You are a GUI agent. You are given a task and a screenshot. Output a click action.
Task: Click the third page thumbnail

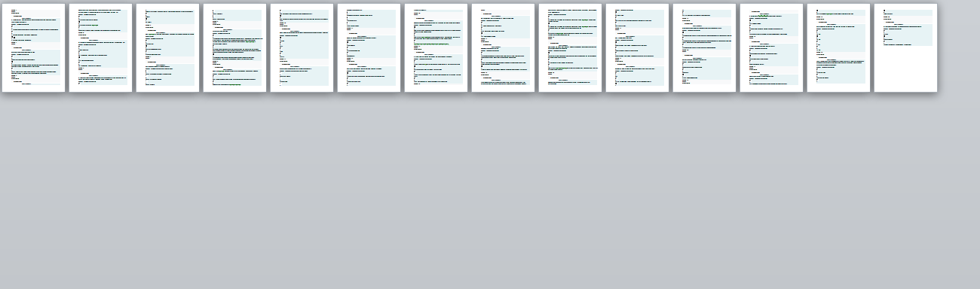tap(167, 47)
